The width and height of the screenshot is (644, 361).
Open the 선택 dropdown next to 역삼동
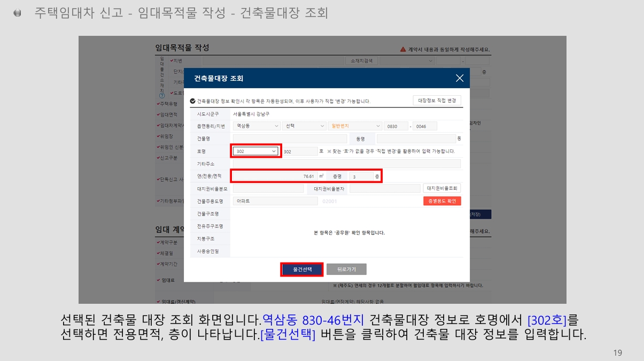[x=304, y=126]
